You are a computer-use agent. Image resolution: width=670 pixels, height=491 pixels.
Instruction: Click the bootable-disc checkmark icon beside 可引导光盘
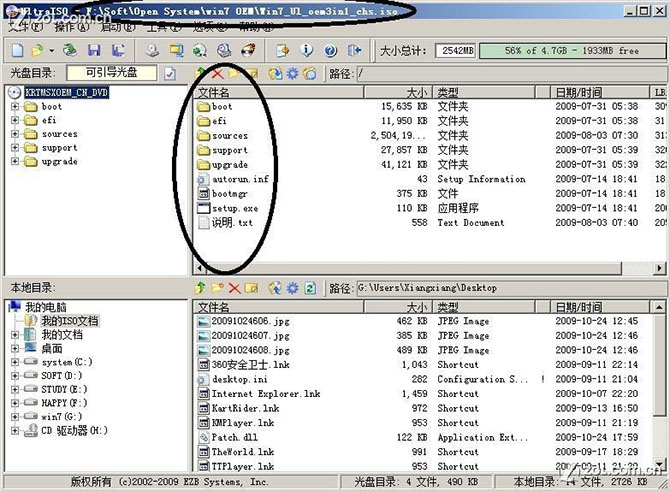pos(170,74)
